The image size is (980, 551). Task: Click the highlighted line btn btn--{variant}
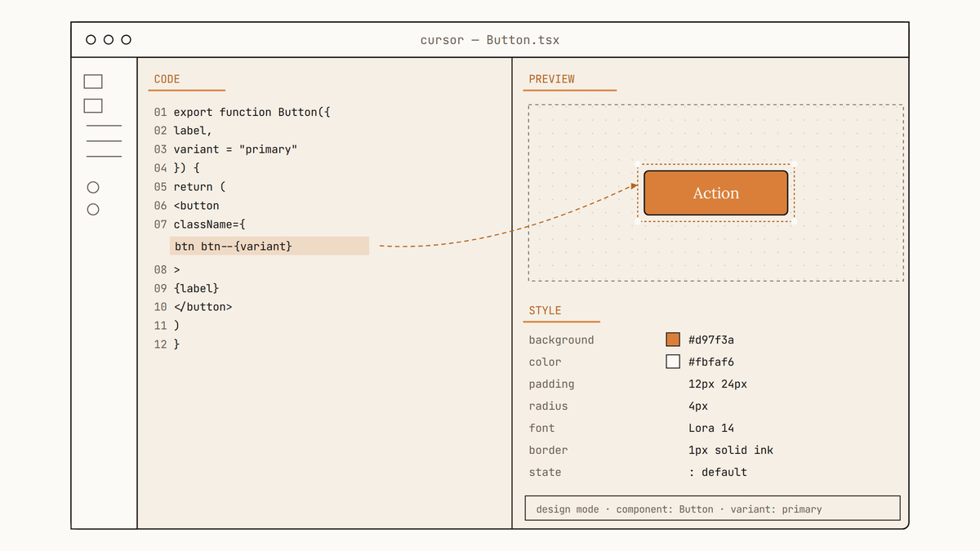tap(269, 246)
